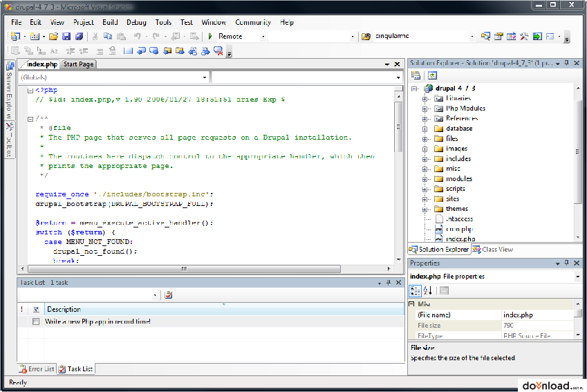Switch to the Error List tab
This screenshot has height=392, width=587.
tap(37, 369)
